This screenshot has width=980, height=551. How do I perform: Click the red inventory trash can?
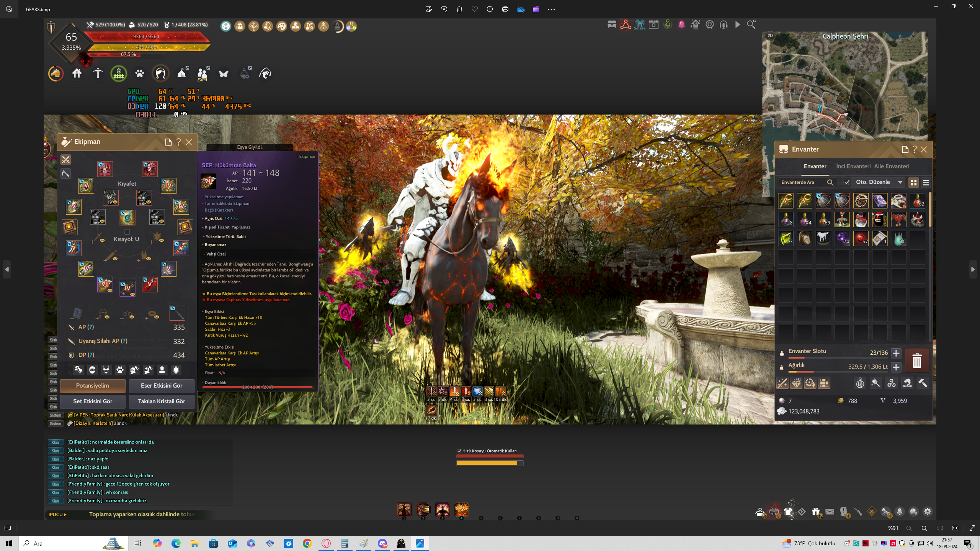pyautogui.click(x=917, y=360)
